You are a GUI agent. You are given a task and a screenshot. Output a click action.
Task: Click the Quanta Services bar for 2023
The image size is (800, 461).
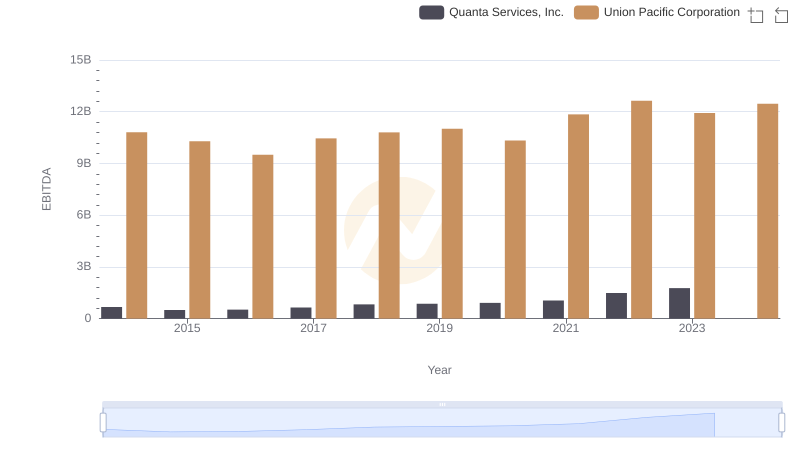680,303
